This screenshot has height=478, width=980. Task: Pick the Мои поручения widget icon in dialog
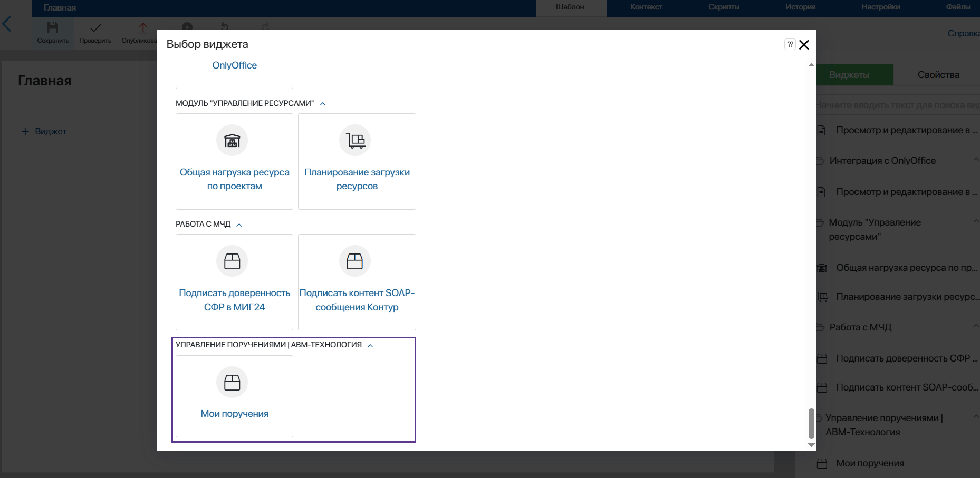[x=232, y=382]
